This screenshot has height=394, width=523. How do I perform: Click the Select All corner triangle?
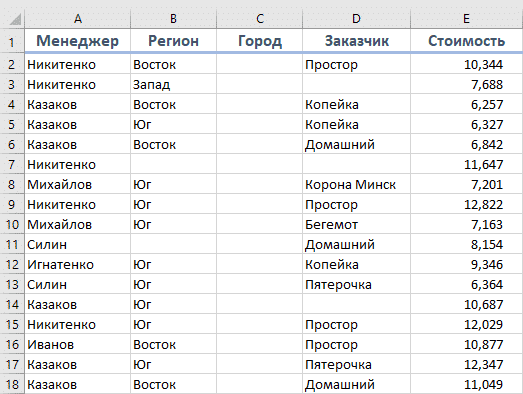13,19
